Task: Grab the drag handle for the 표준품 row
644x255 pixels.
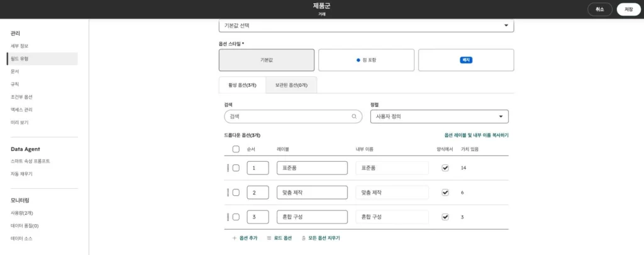Action: point(228,168)
